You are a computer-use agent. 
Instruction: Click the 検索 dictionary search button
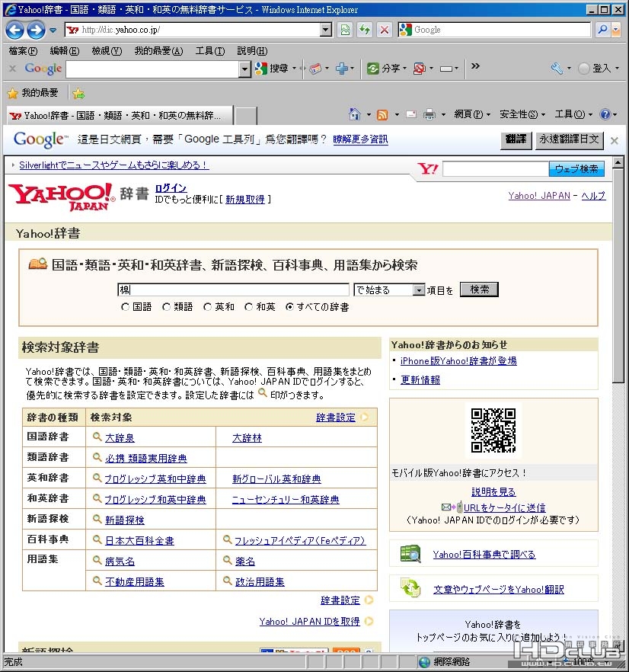(479, 290)
